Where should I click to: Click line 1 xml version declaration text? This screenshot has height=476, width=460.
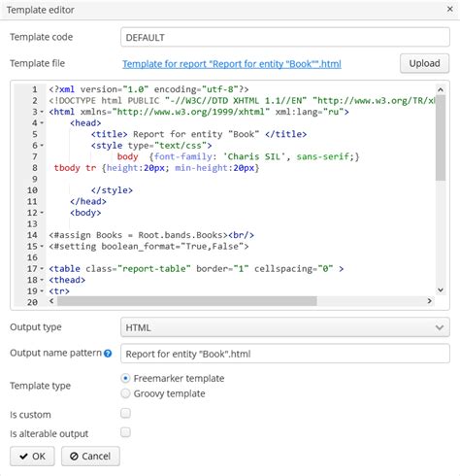click(x=148, y=89)
